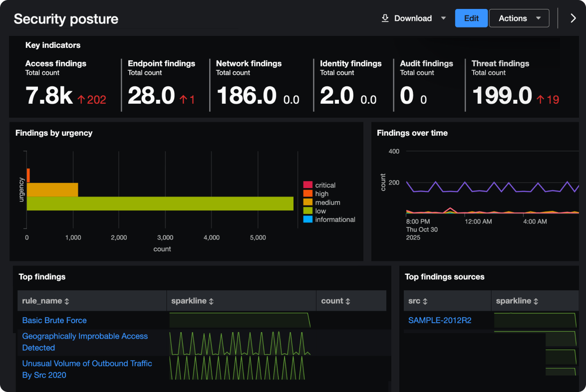Open the SAMPLE-2012R2 source link
Viewport: 586px width, 392px height.
click(440, 320)
